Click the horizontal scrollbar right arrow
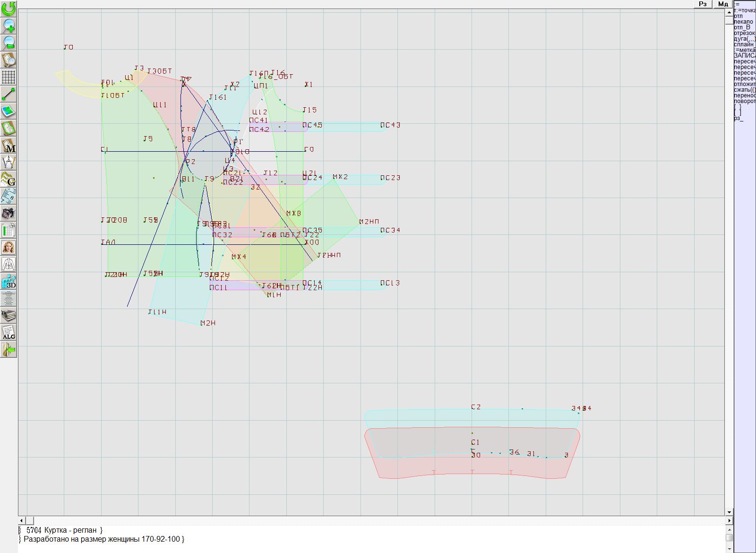This screenshot has height=553, width=756. (729, 520)
